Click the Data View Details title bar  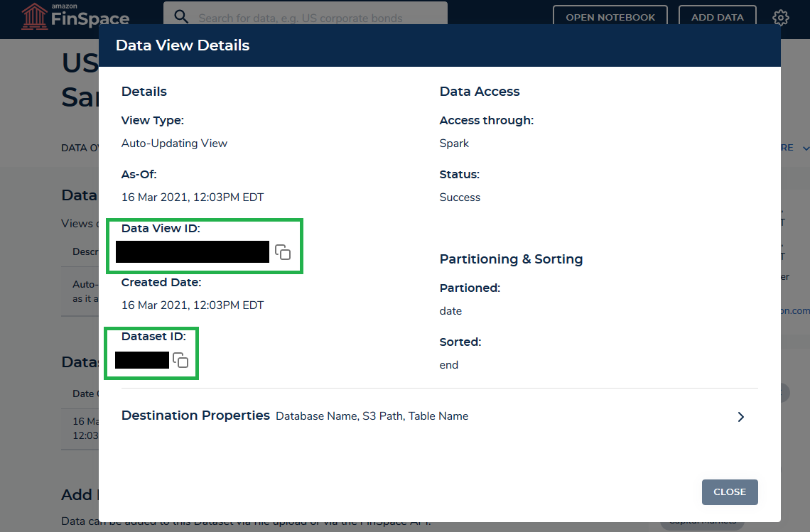point(183,45)
